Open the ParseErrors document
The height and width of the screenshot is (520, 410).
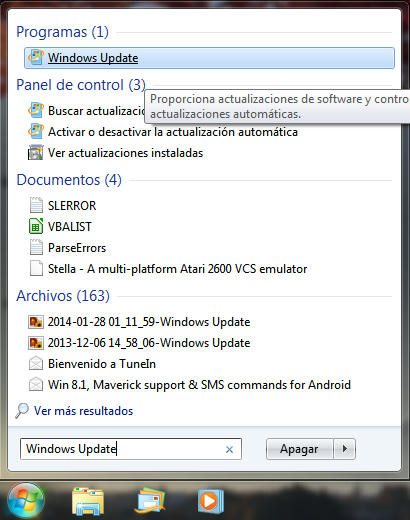(x=77, y=248)
